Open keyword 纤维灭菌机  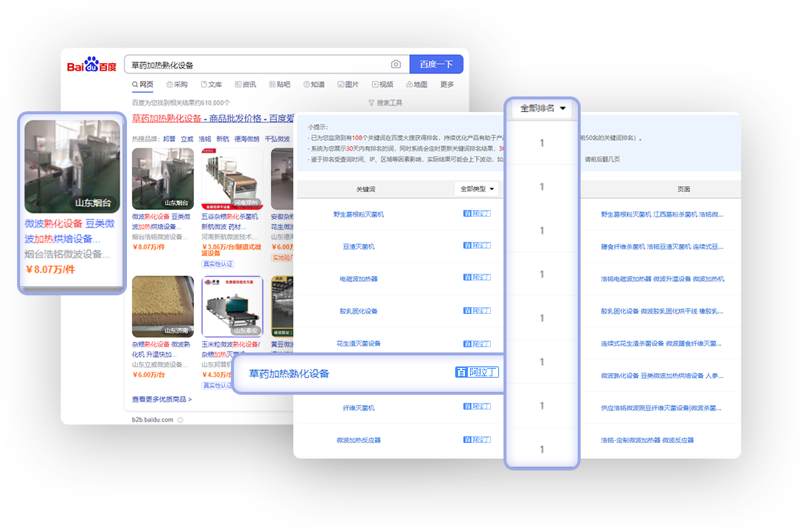359,408
